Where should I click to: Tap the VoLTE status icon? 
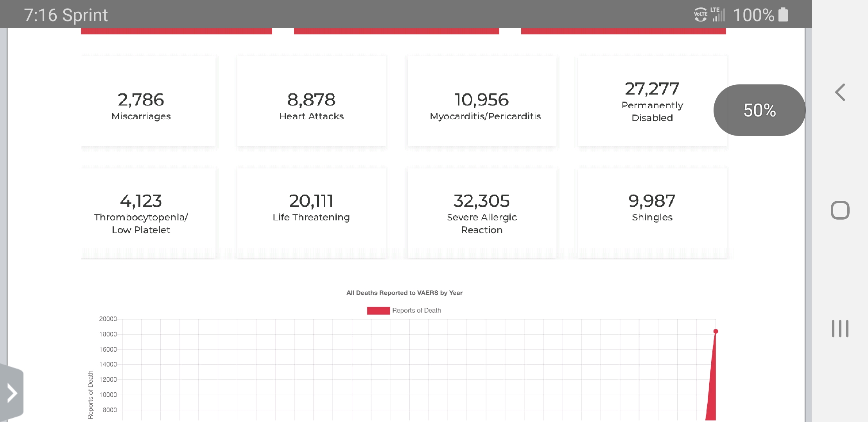click(x=700, y=14)
